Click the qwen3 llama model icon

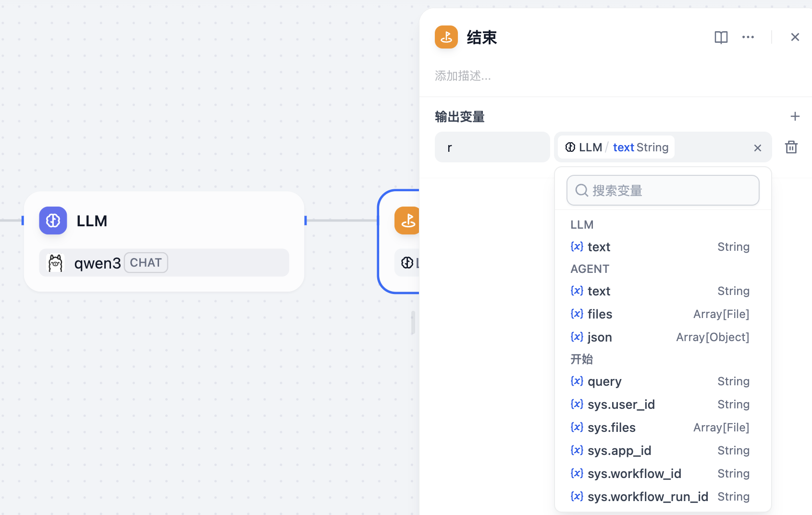click(56, 263)
